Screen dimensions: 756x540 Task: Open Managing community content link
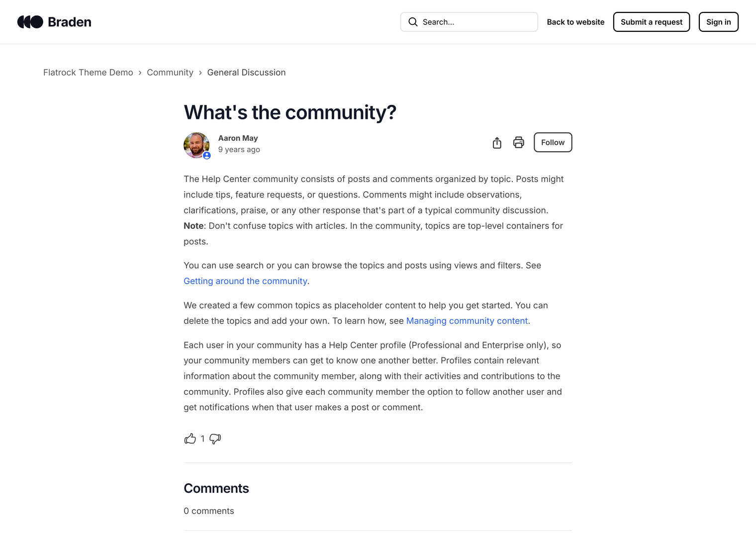click(467, 321)
